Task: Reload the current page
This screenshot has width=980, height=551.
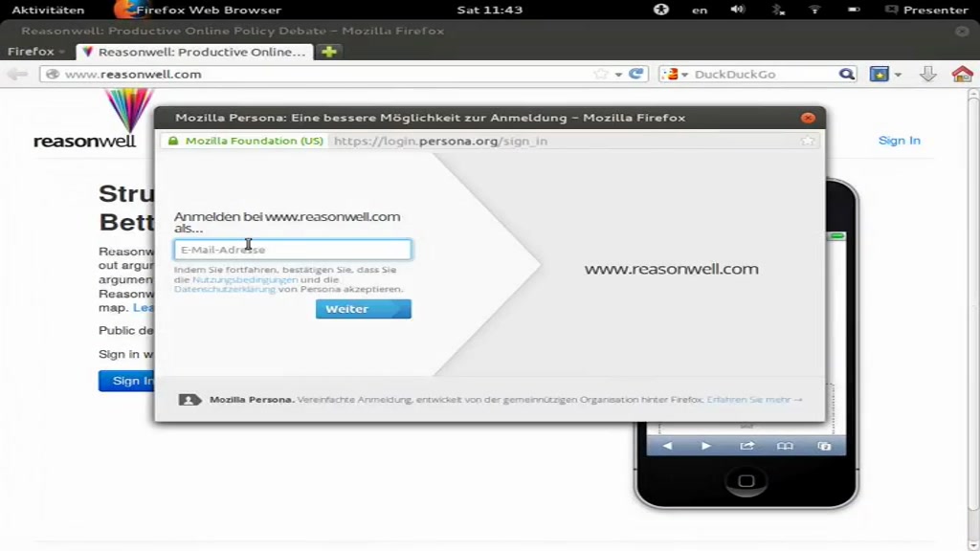Action: coord(636,75)
